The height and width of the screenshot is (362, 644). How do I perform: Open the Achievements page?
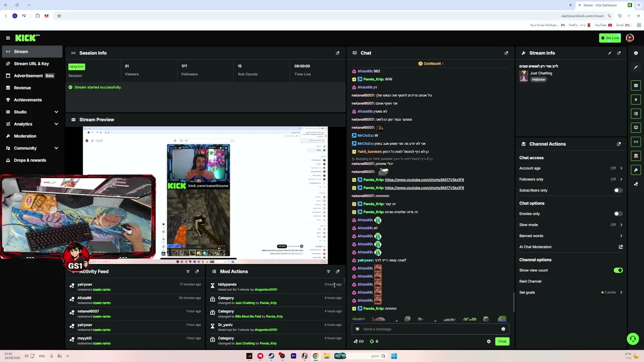click(x=31, y=100)
